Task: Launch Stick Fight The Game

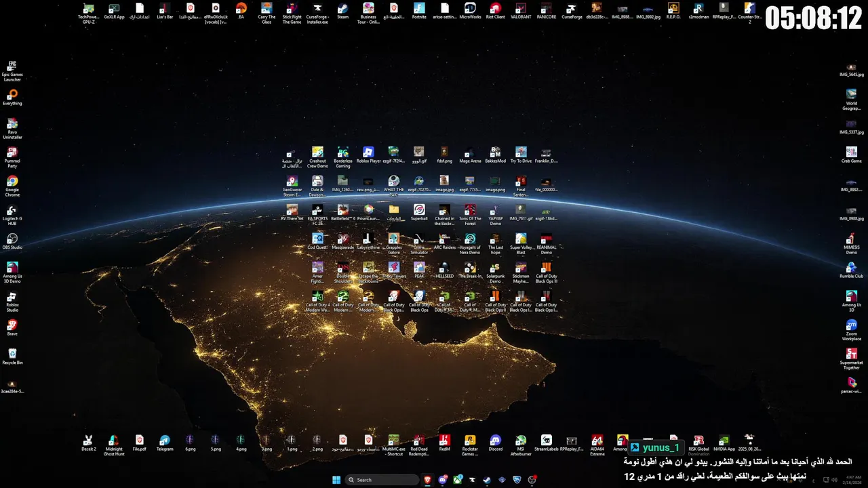Action: coord(292,14)
